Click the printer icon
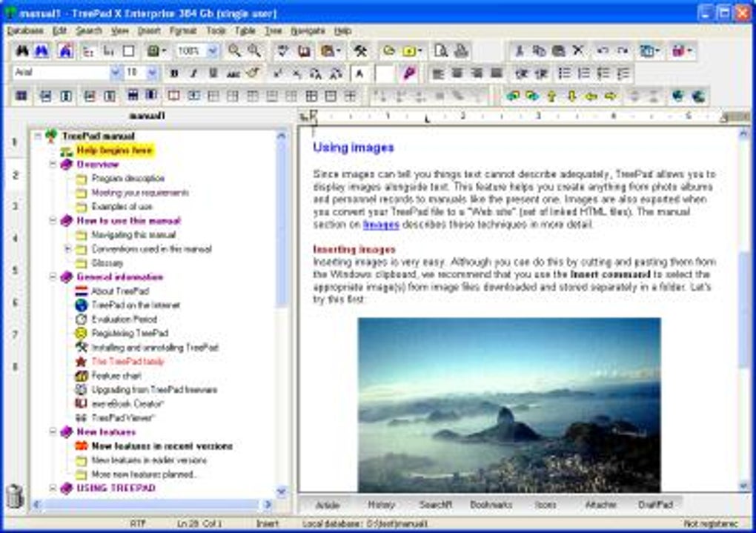Image resolution: width=756 pixels, height=533 pixels. click(462, 50)
